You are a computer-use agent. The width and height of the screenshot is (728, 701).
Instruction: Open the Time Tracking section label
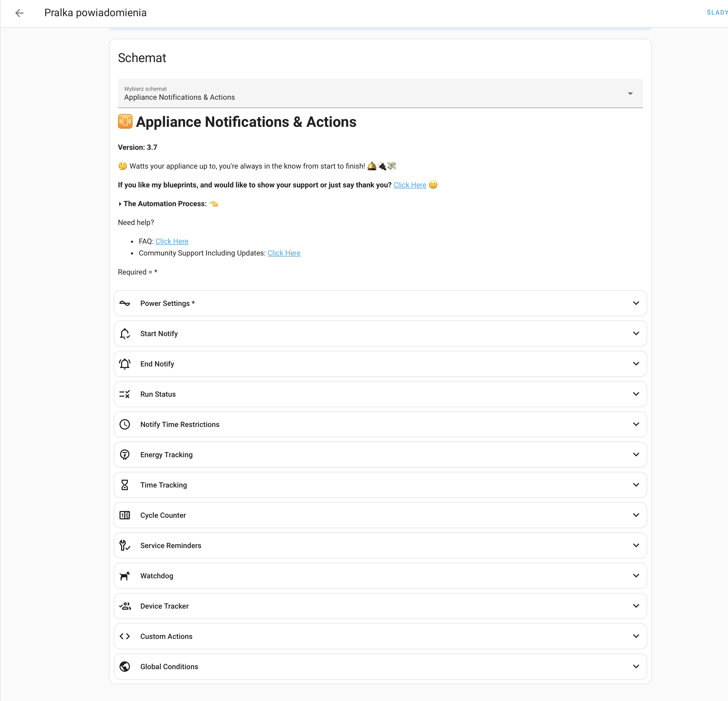[163, 485]
